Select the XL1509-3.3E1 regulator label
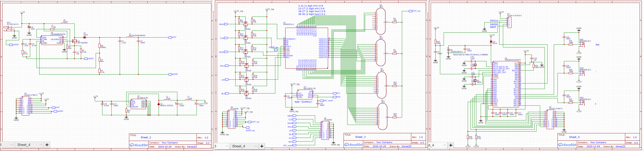 143,98
